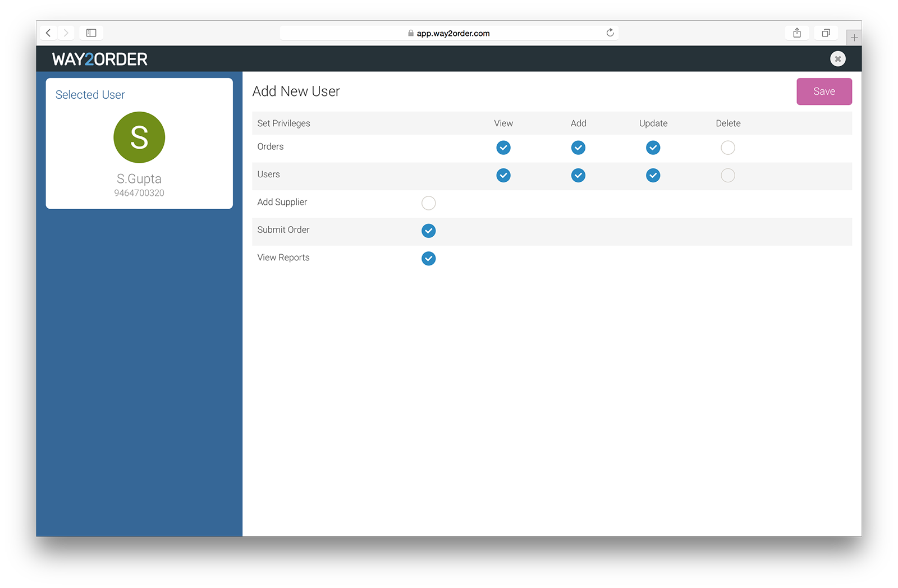Close the Add New User dialog
The width and height of the screenshot is (898, 588).
click(838, 59)
